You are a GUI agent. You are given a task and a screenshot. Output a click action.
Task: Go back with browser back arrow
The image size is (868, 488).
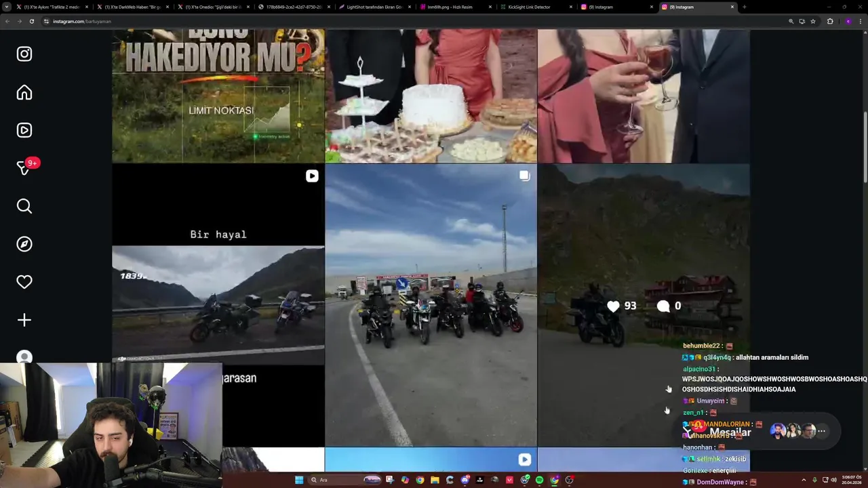tap(7, 21)
